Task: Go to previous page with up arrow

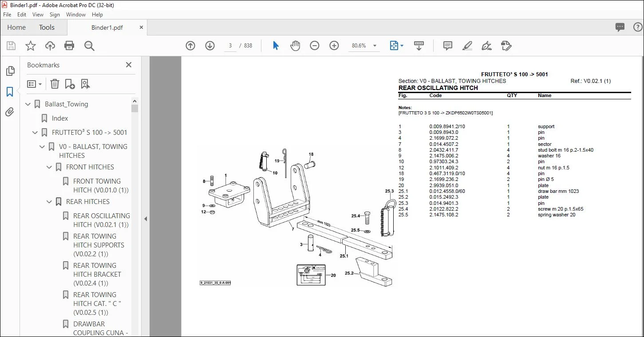Action: tap(190, 46)
